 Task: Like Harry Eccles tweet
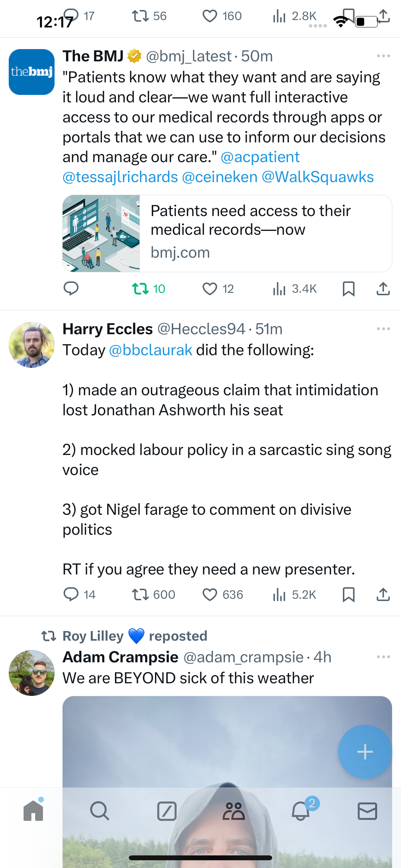(x=210, y=594)
